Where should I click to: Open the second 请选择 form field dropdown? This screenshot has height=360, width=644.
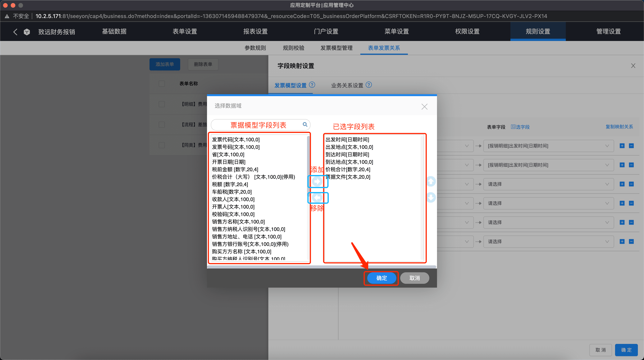[x=549, y=203]
